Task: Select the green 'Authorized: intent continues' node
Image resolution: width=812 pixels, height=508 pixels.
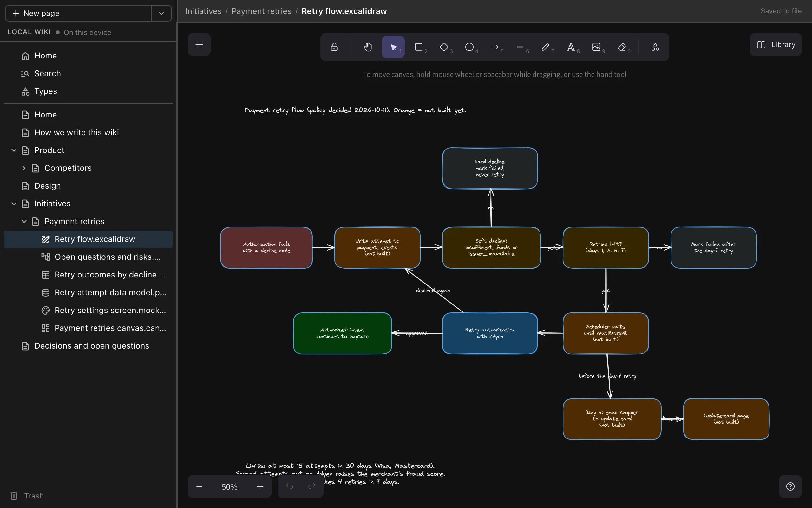Action: click(x=342, y=333)
